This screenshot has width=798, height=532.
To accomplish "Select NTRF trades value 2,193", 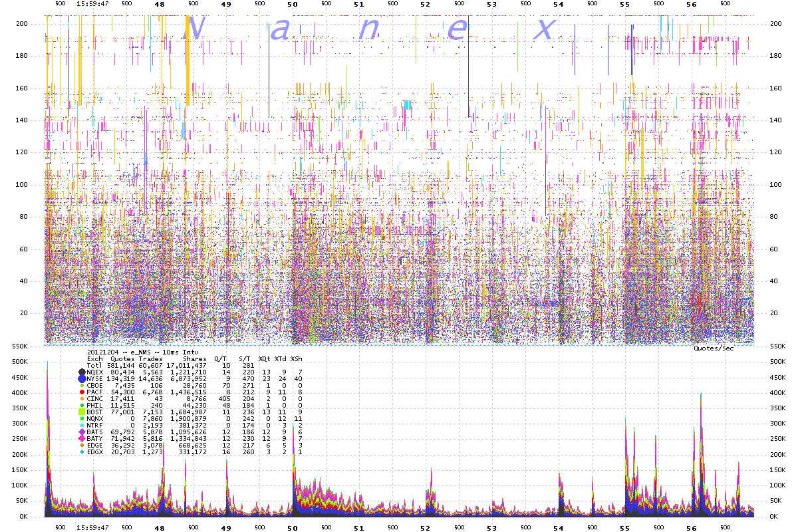I will (x=152, y=426).
